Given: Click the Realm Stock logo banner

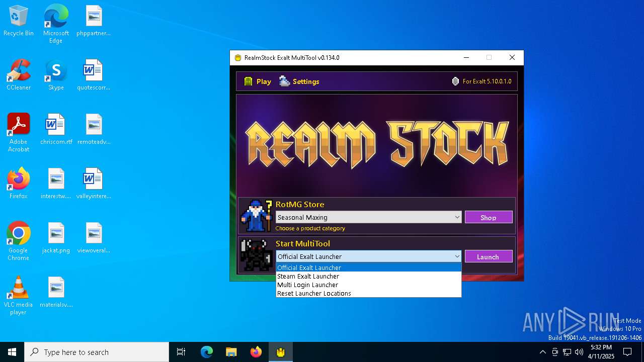Looking at the screenshot, I should tap(377, 144).
